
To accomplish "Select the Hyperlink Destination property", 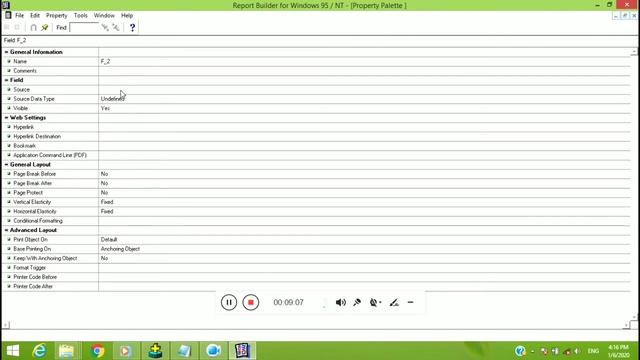I will coord(316,136).
